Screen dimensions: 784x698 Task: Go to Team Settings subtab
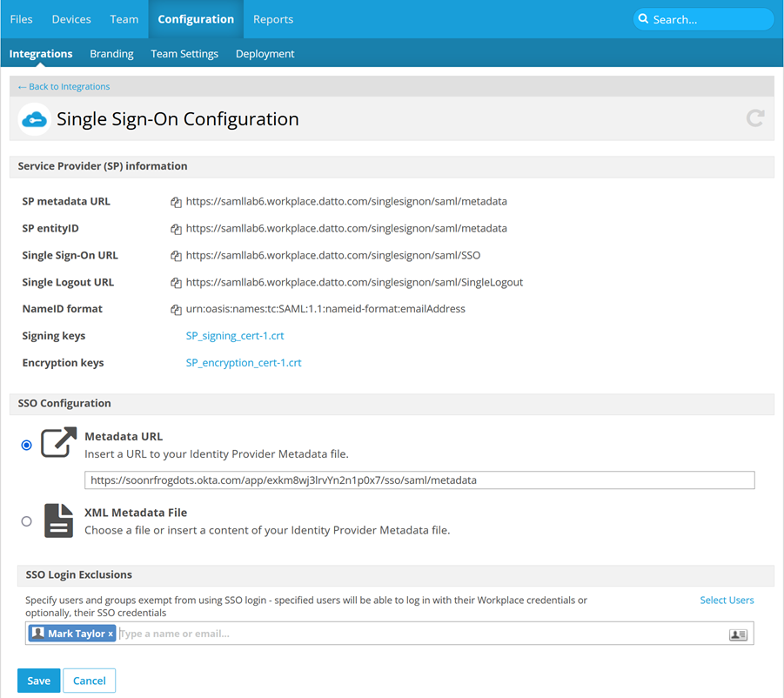[x=184, y=54]
